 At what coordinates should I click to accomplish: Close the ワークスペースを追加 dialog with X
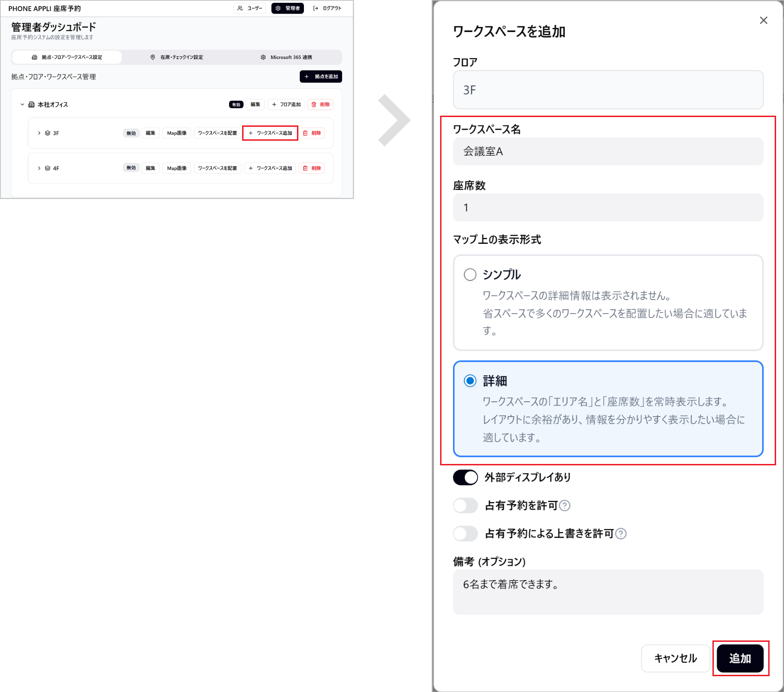[x=764, y=20]
